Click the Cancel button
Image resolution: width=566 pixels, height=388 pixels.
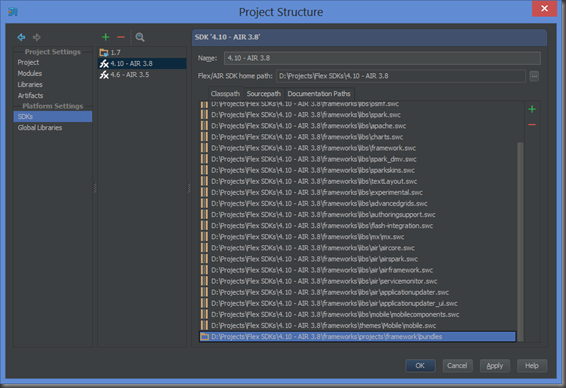tap(457, 366)
